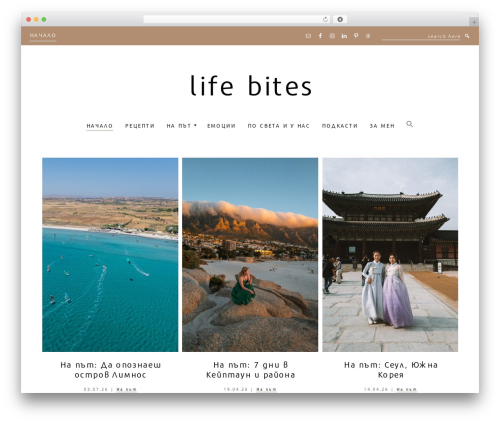Open the Cape Town beach photo

click(x=250, y=255)
